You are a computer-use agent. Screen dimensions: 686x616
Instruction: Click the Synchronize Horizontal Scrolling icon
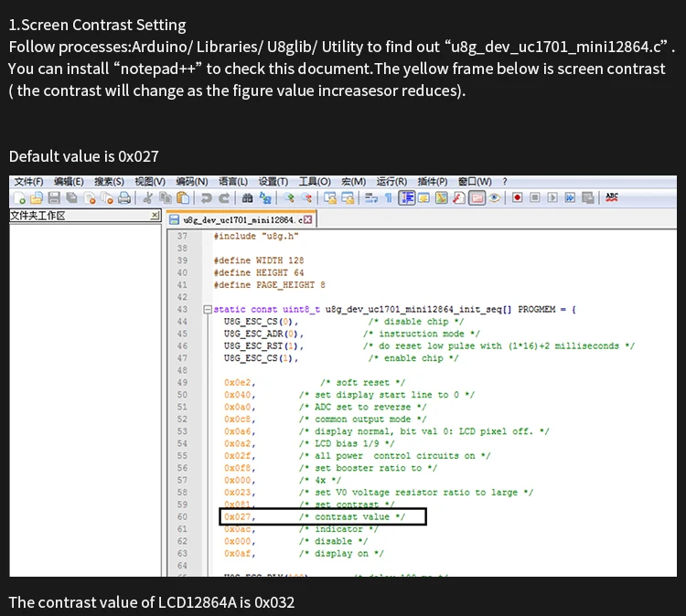(348, 198)
